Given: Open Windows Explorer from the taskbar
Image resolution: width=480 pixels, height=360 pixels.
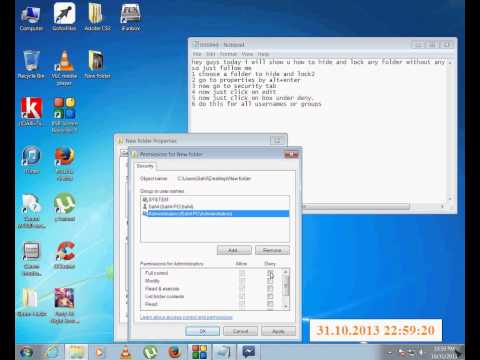Looking at the screenshot, I should click(76, 352).
